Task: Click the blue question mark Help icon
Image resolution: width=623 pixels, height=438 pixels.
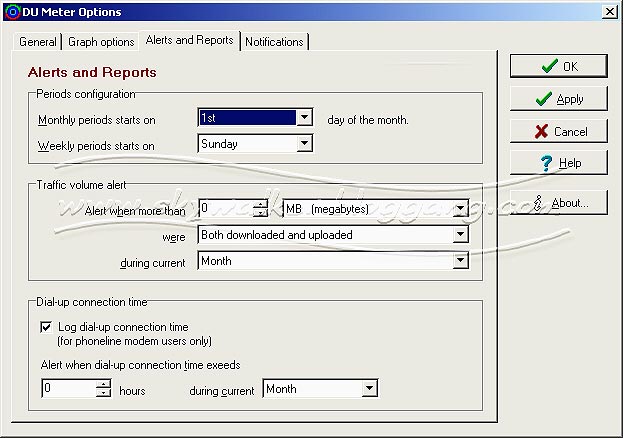Action: click(546, 163)
